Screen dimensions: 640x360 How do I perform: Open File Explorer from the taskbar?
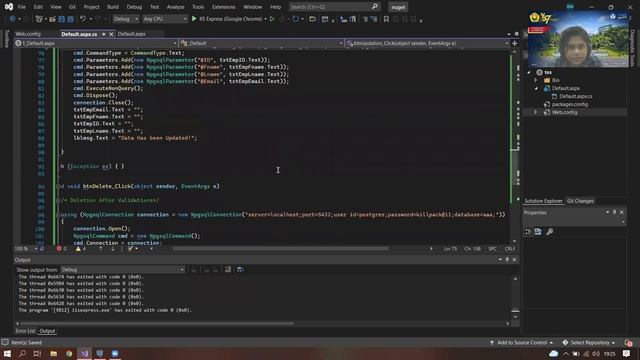coord(53,353)
